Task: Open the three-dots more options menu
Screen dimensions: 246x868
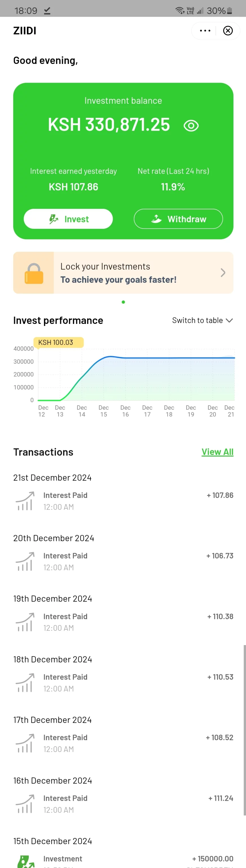Action: click(205, 31)
